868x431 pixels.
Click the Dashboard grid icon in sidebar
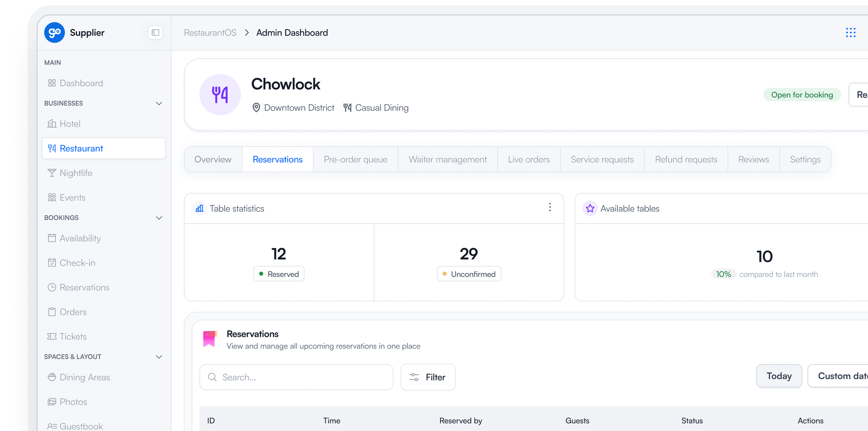[52, 83]
